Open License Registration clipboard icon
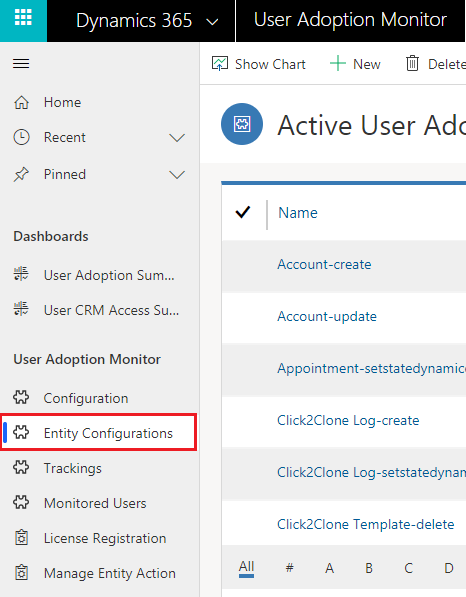This screenshot has width=466, height=597. tap(21, 538)
